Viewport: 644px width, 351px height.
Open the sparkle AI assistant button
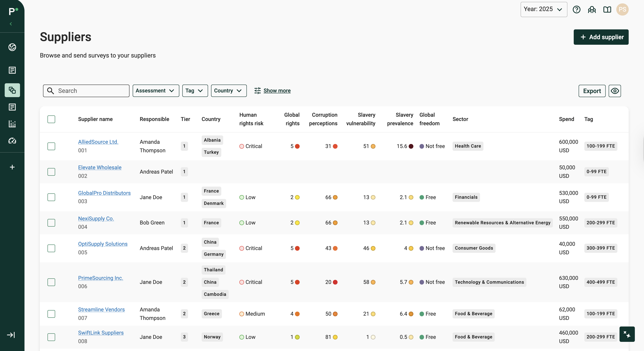click(627, 334)
